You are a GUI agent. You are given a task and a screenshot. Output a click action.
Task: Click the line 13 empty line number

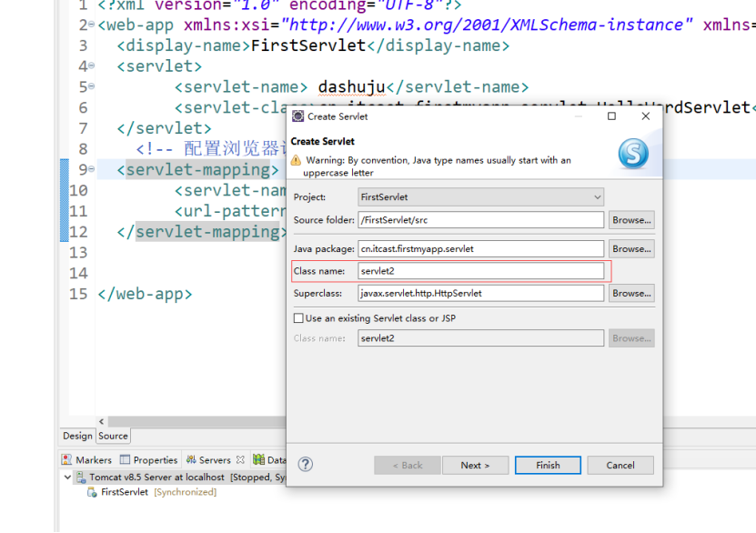click(78, 253)
